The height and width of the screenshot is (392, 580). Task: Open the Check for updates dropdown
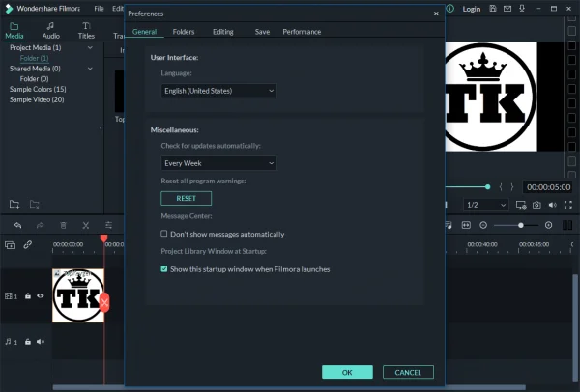218,163
